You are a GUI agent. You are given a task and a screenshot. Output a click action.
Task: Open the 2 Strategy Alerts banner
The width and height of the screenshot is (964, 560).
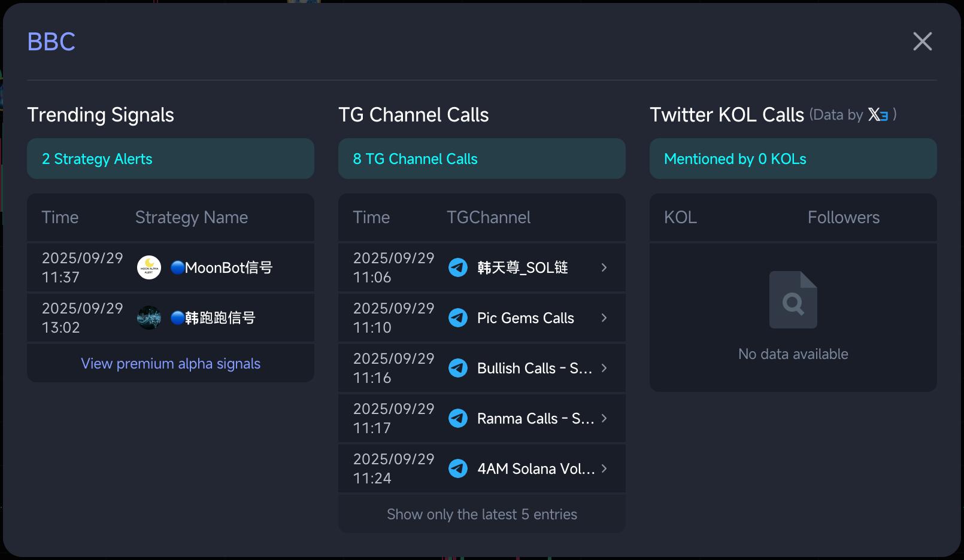tap(171, 159)
